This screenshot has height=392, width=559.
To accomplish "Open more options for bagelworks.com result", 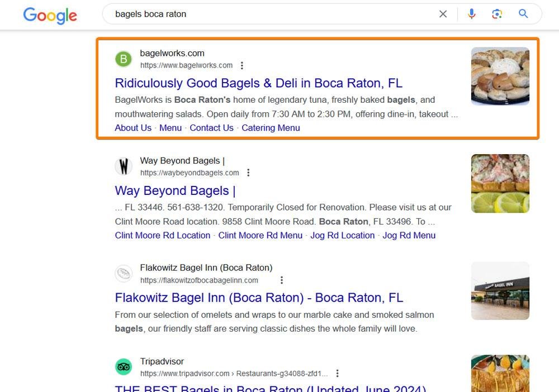I will click(242, 65).
